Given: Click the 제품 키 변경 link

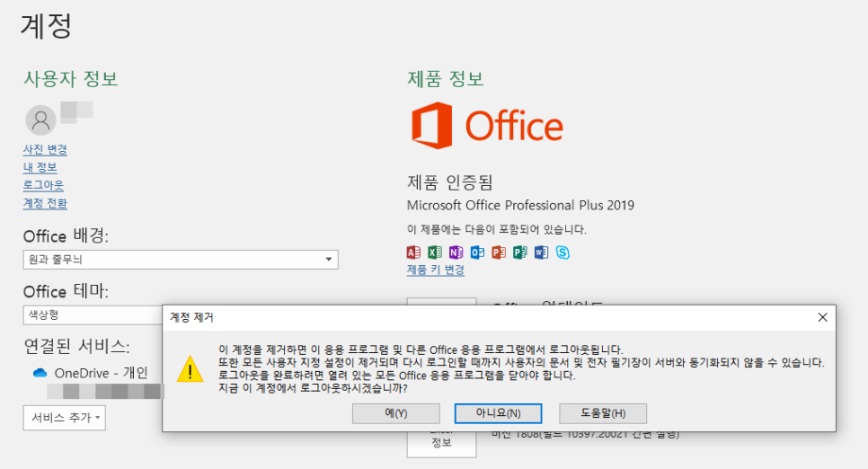Looking at the screenshot, I should 436,270.
